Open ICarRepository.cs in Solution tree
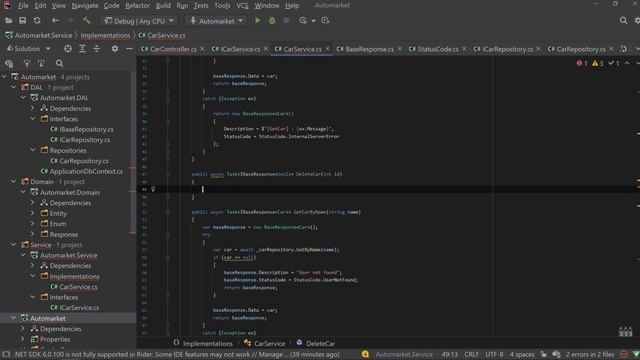The width and height of the screenshot is (640, 360). coord(80,140)
